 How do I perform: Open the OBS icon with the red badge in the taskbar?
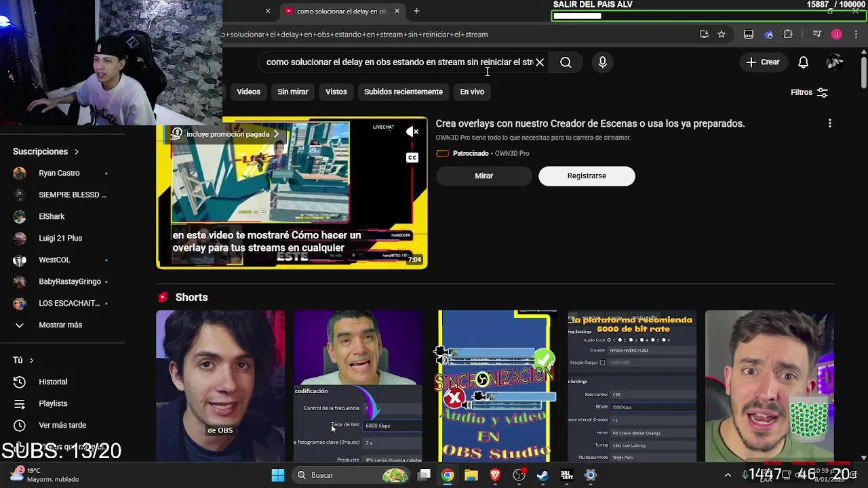[x=519, y=475]
